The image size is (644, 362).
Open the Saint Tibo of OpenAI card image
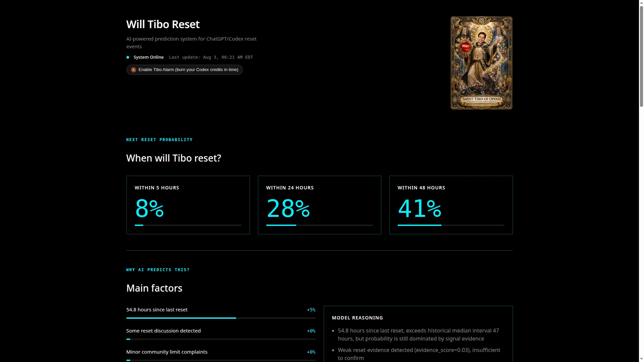tap(481, 63)
